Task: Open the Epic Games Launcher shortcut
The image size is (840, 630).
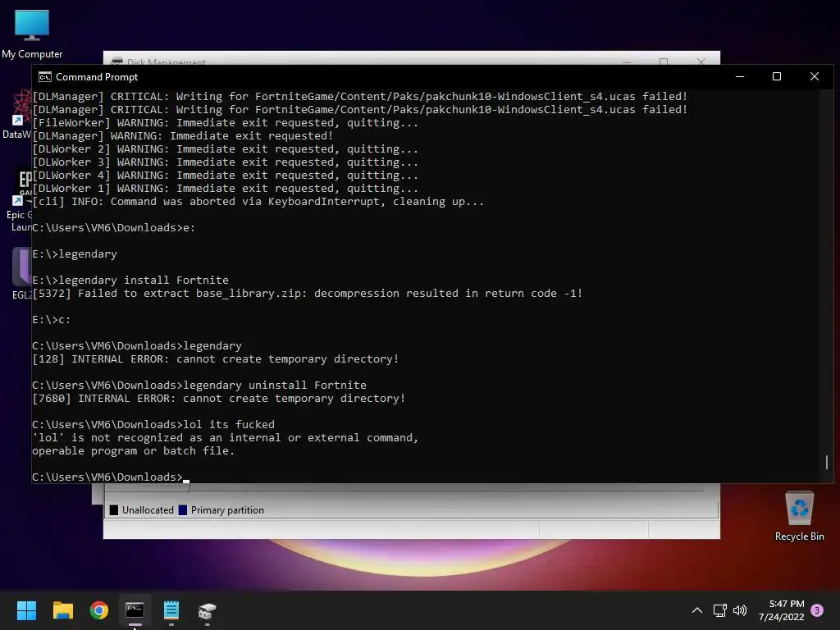Action: click(x=20, y=202)
